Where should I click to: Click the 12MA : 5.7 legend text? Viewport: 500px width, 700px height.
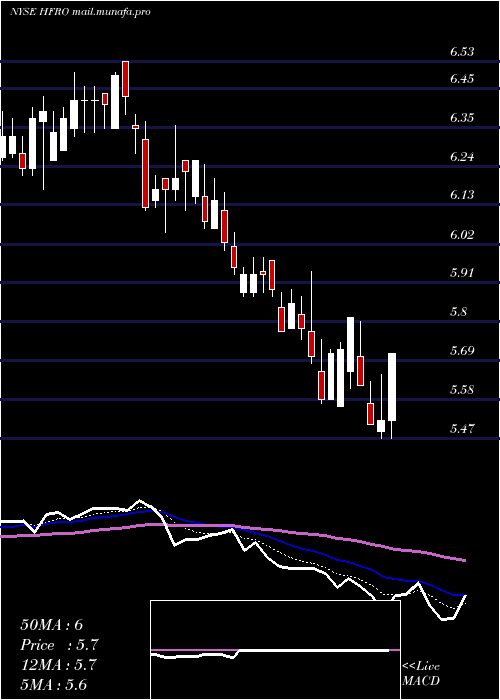pyautogui.click(x=59, y=665)
